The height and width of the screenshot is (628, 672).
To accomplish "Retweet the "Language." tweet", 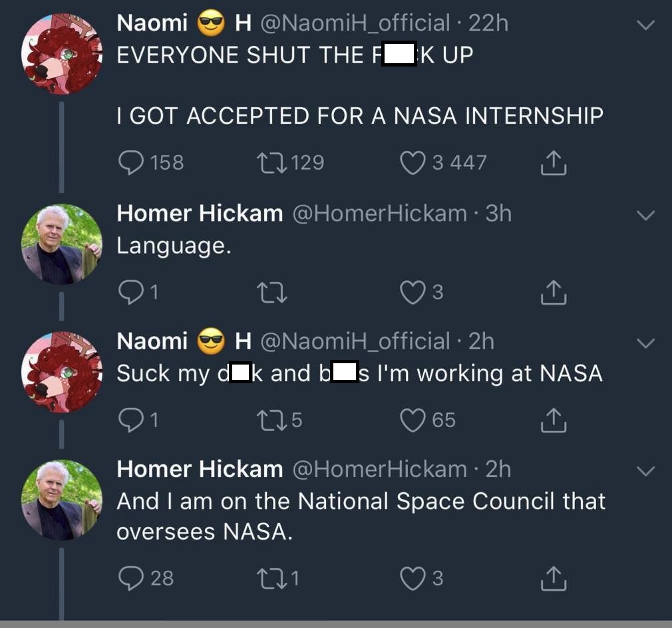I will pyautogui.click(x=270, y=292).
